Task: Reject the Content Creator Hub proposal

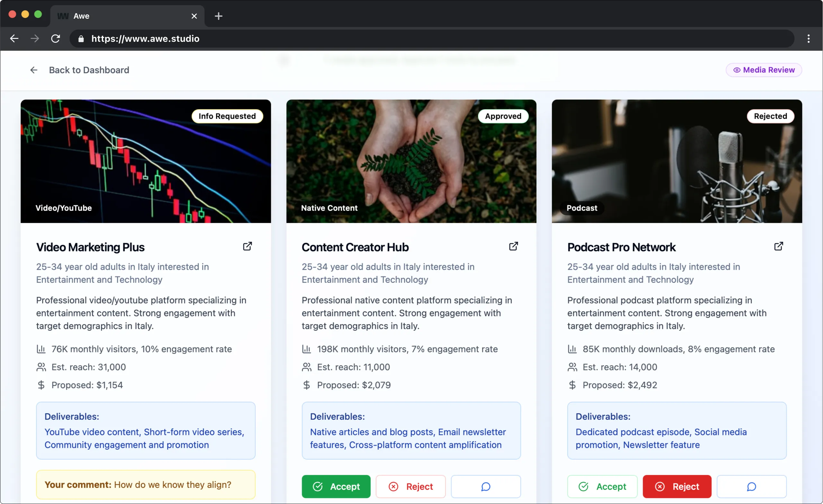Action: tap(410, 486)
